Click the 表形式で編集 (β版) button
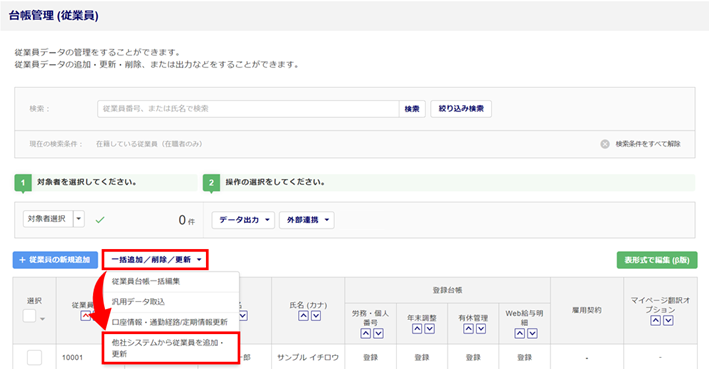The height and width of the screenshot is (369, 709). pyautogui.click(x=657, y=260)
